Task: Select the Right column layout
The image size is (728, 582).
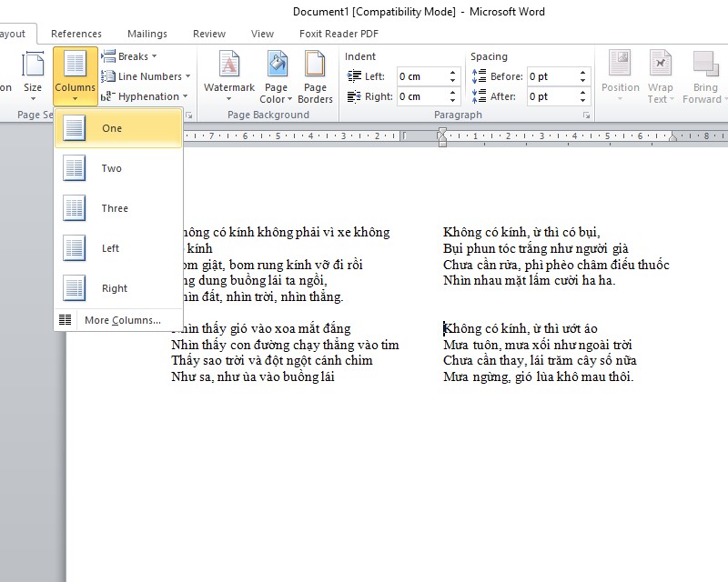Action: click(x=118, y=288)
